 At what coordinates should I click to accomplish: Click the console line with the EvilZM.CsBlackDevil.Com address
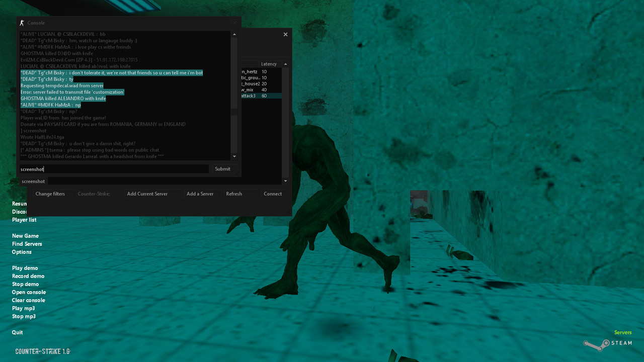[x=79, y=60]
